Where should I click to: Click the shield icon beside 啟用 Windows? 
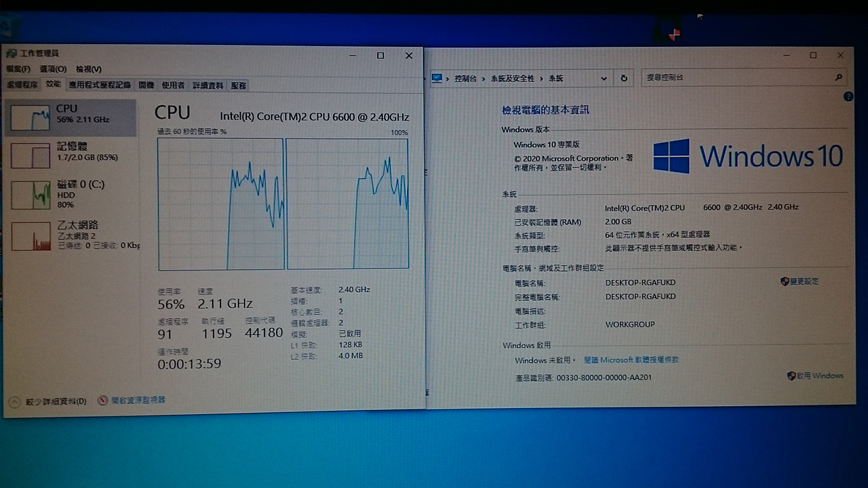791,375
